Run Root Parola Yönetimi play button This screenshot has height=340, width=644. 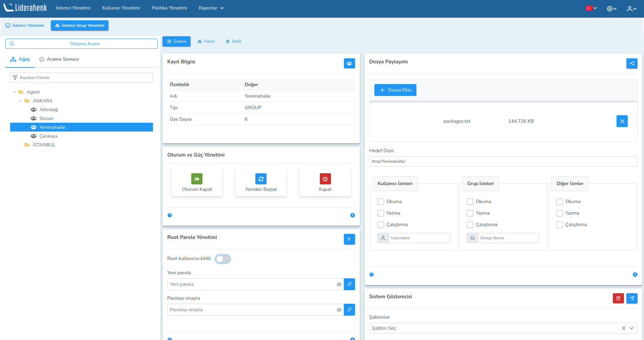point(349,239)
